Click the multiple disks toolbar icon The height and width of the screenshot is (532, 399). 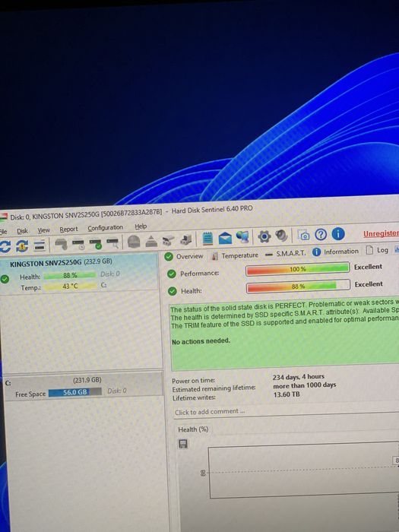coord(169,241)
